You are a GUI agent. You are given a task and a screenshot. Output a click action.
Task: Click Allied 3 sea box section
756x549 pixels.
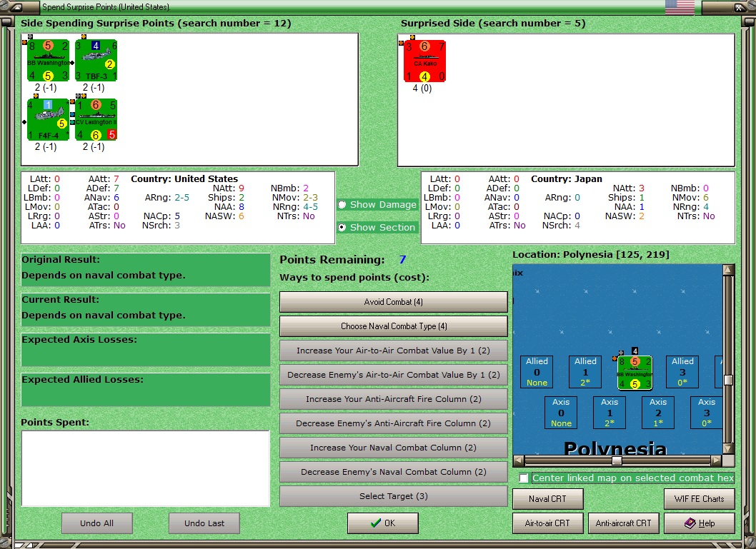(x=682, y=372)
